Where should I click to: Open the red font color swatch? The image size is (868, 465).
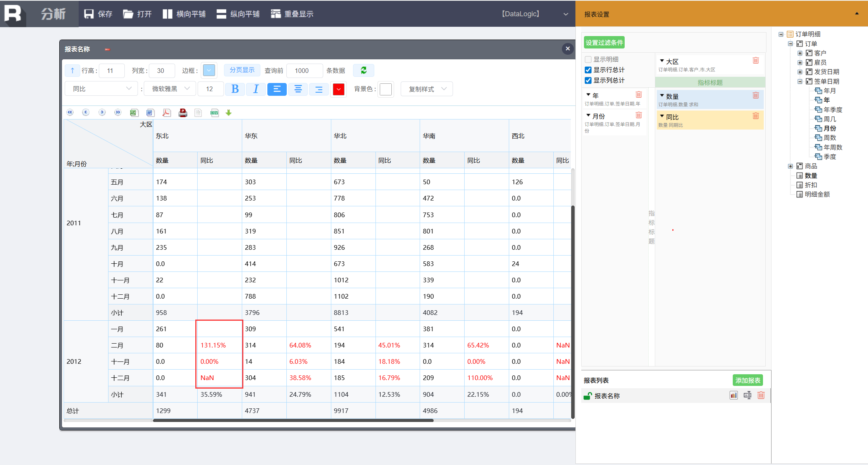coord(338,89)
